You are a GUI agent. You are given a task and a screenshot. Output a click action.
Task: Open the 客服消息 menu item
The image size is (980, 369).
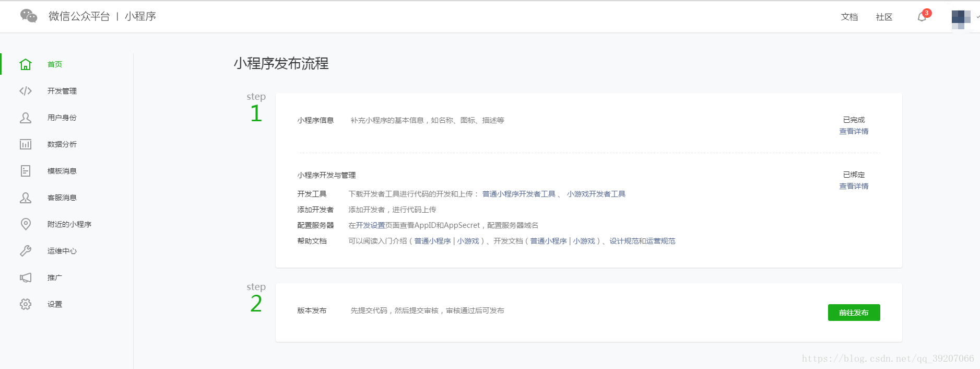(x=62, y=198)
